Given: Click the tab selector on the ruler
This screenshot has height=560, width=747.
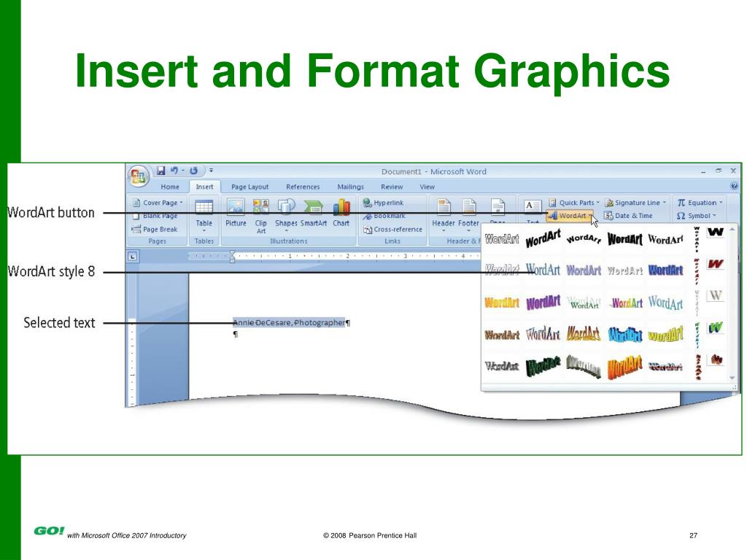Looking at the screenshot, I should (133, 256).
